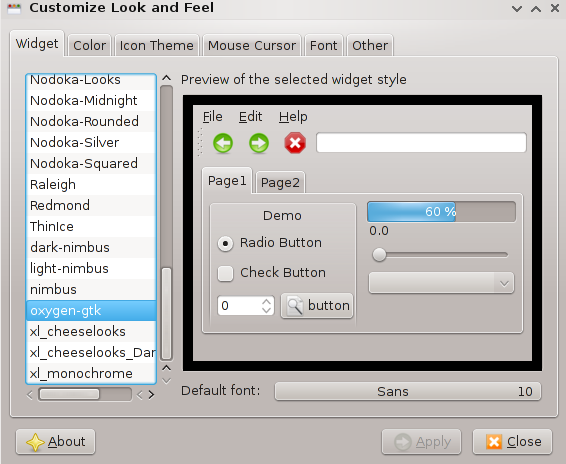Viewport: 566px width, 464px height.
Task: Click theme list scroll-up arrow
Action: 166,78
